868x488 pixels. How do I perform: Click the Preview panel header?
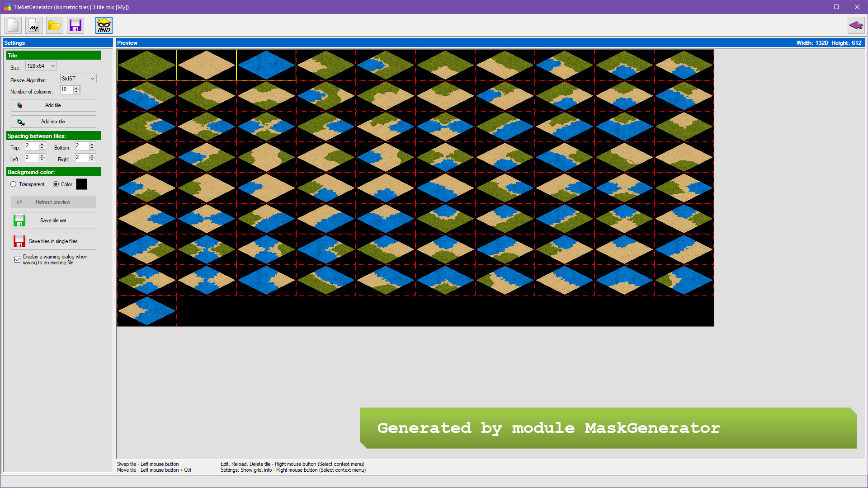pos(127,42)
